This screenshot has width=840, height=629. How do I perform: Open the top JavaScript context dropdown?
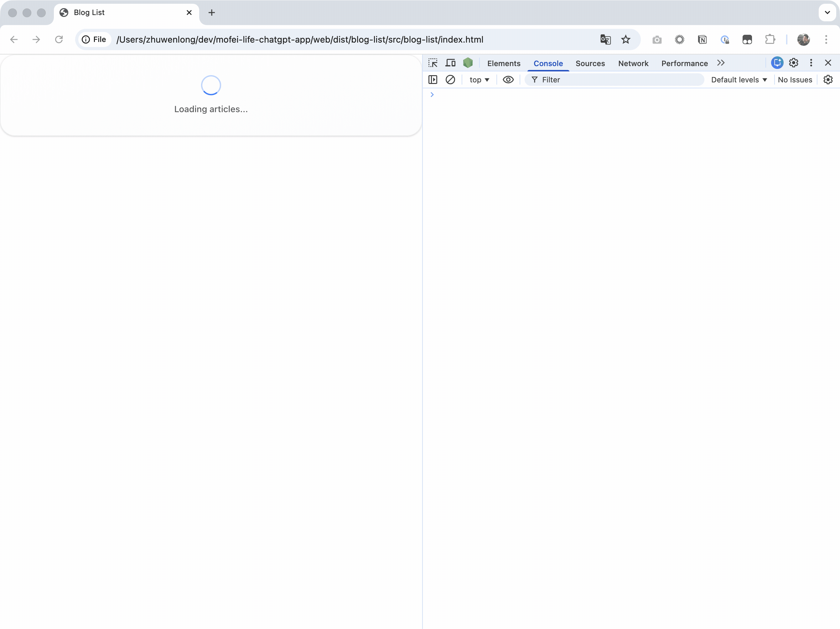click(479, 80)
